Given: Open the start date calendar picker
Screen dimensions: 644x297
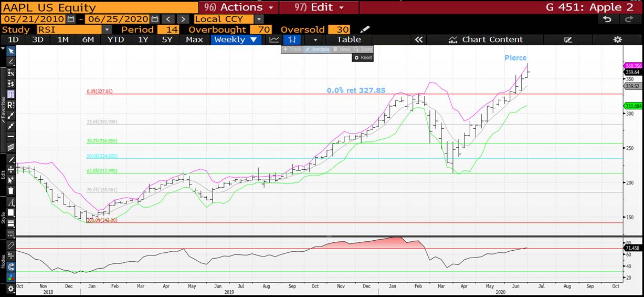Looking at the screenshot, I should click(x=71, y=19).
